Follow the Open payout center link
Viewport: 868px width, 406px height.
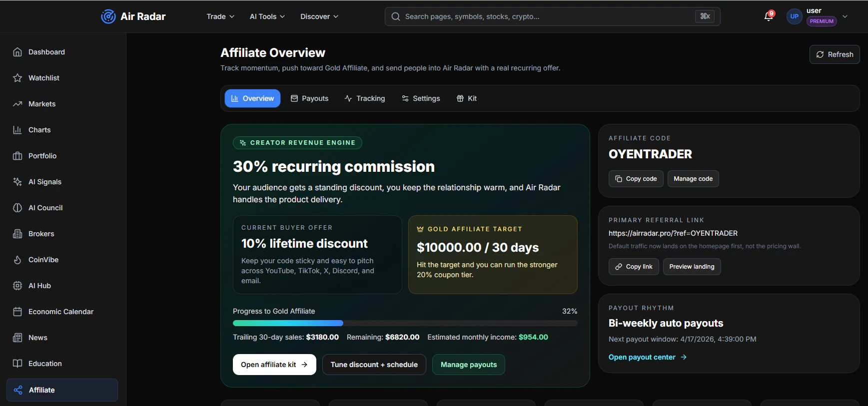coord(648,357)
